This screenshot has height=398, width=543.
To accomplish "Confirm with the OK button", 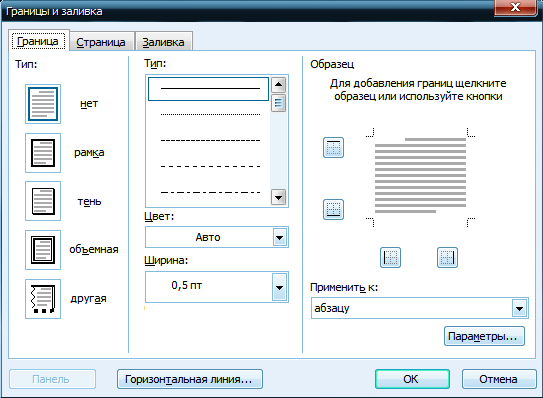I will pyautogui.click(x=412, y=379).
